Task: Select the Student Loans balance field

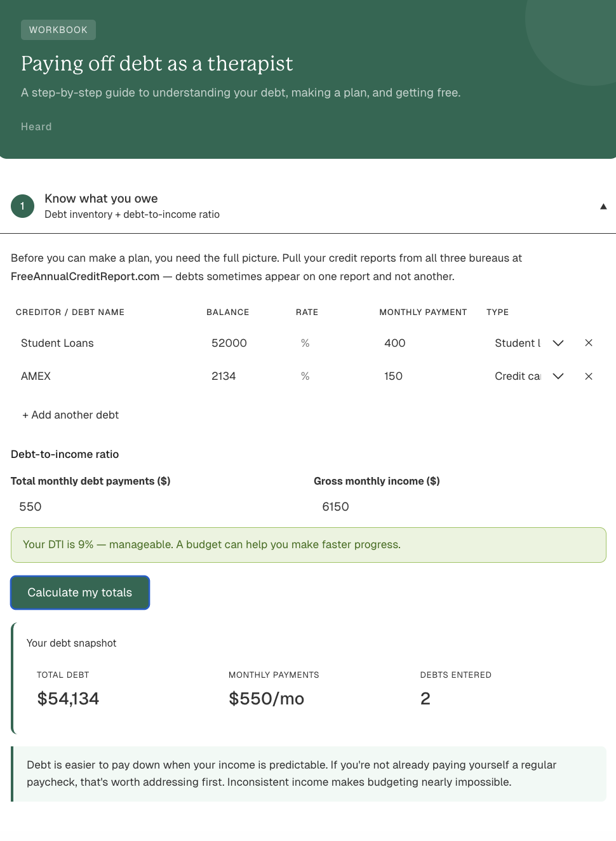Action: 241,343
